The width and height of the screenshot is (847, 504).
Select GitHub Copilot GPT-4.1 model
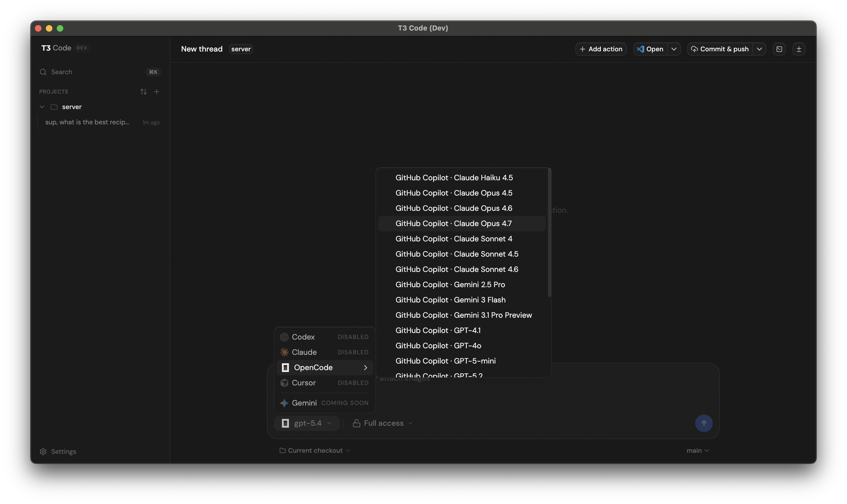click(x=438, y=331)
